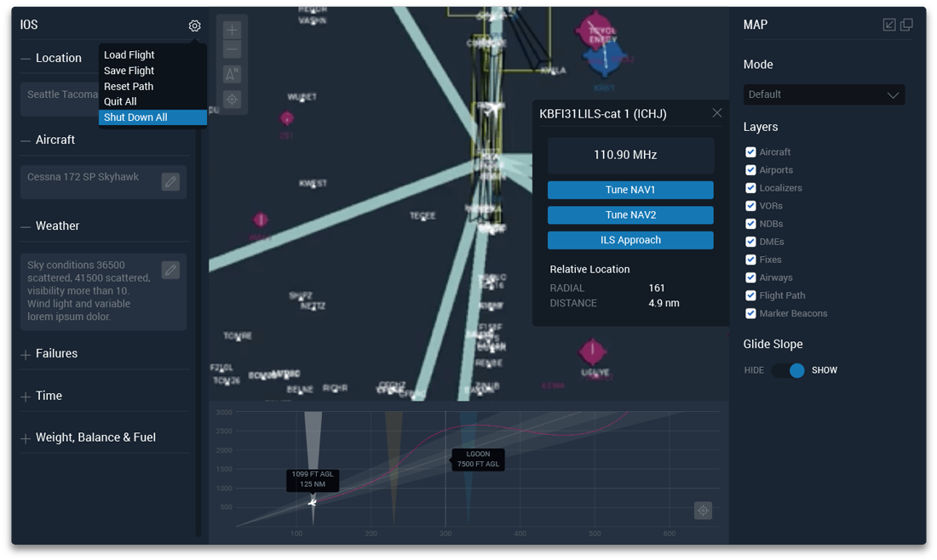Image resolution: width=937 pixels, height=560 pixels.
Task: Collapse the Location section
Action: coord(25,59)
